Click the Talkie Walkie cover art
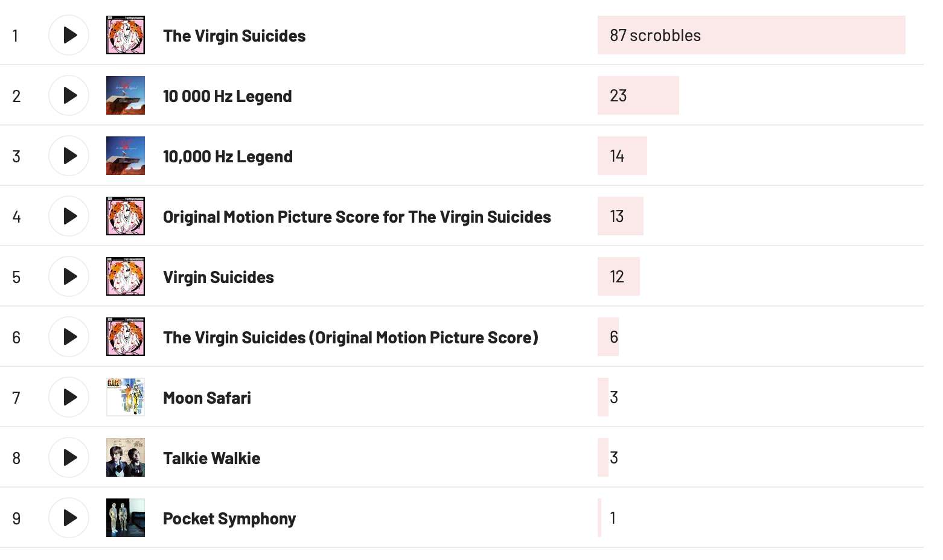Image resolution: width=943 pixels, height=560 pixels. click(x=126, y=457)
